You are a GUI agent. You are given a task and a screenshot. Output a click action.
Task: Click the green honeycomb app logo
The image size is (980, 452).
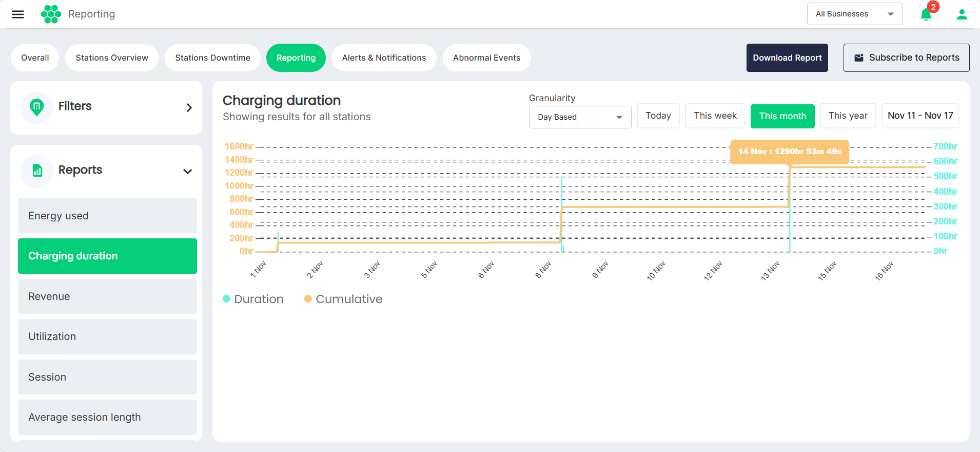[x=51, y=14]
